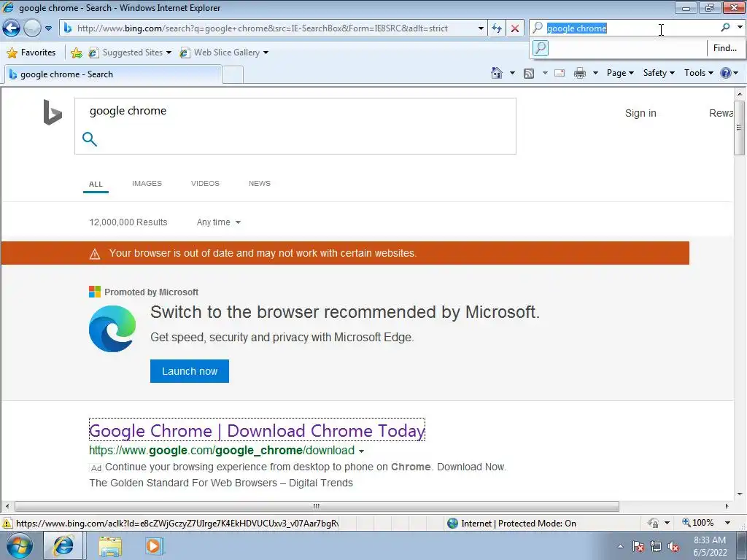
Task: Expand the ad URL dropdown arrow
Action: click(x=362, y=451)
